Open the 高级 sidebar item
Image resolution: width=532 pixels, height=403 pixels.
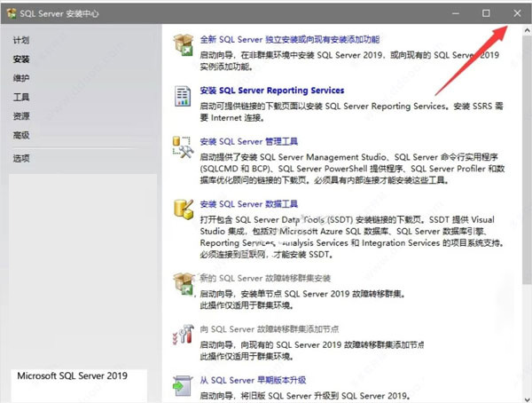tap(21, 135)
